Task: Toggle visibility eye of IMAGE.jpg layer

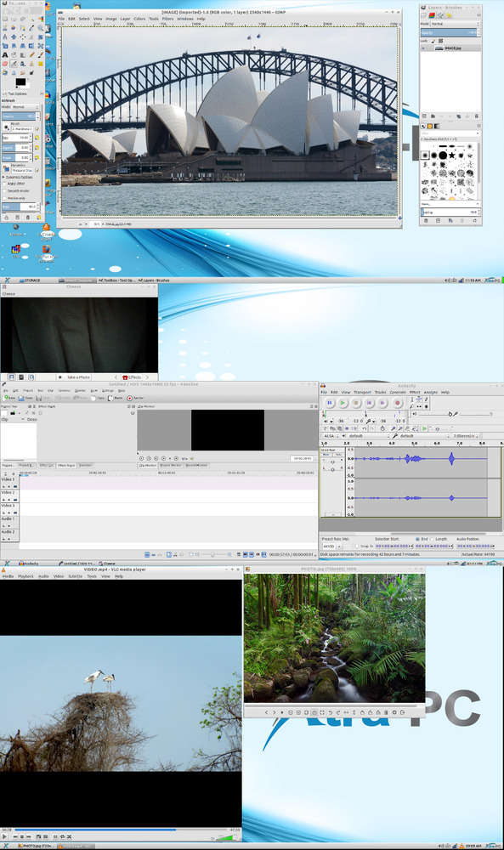Action: pos(423,48)
